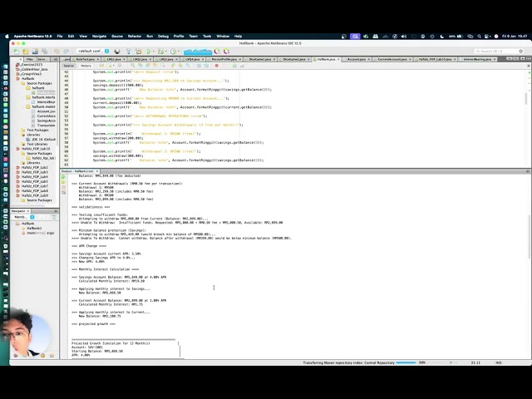Viewport: 532px width, 399px height.
Task: Select hafbank.model package in tree
Action: point(43,106)
